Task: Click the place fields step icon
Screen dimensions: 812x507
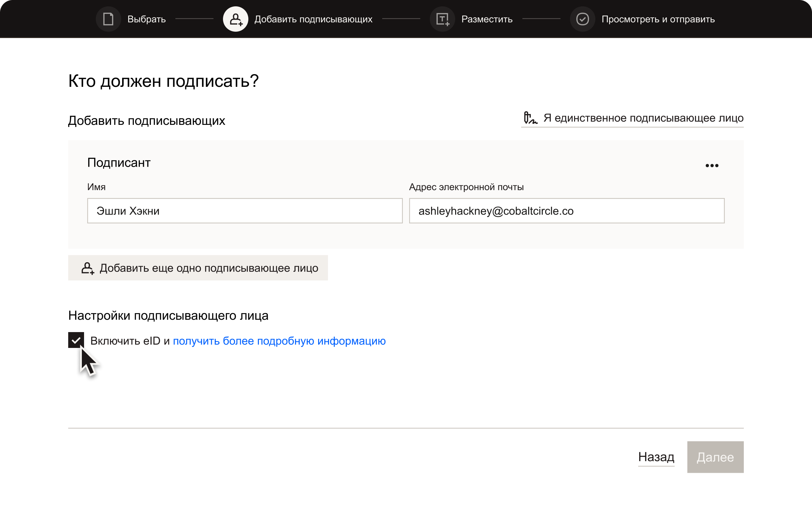Action: pos(442,19)
